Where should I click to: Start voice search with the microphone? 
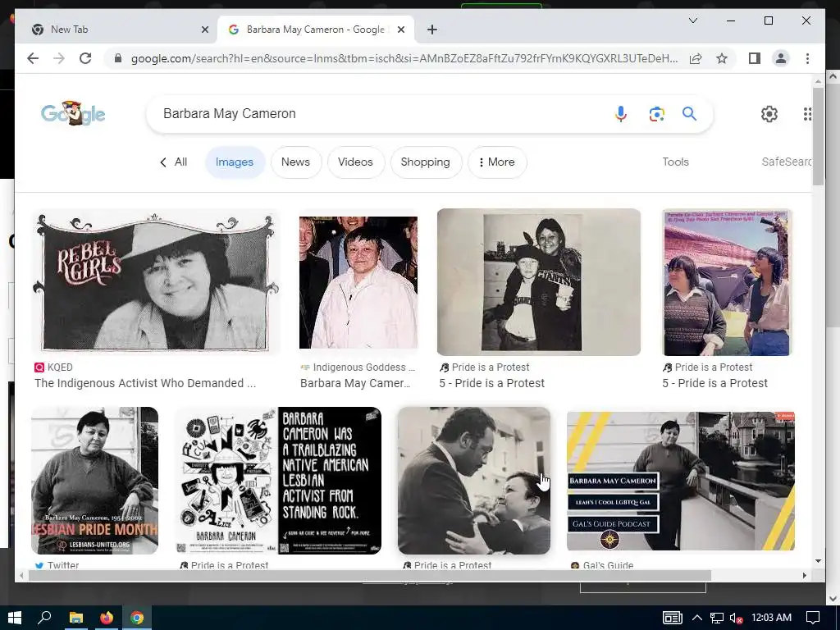click(621, 113)
